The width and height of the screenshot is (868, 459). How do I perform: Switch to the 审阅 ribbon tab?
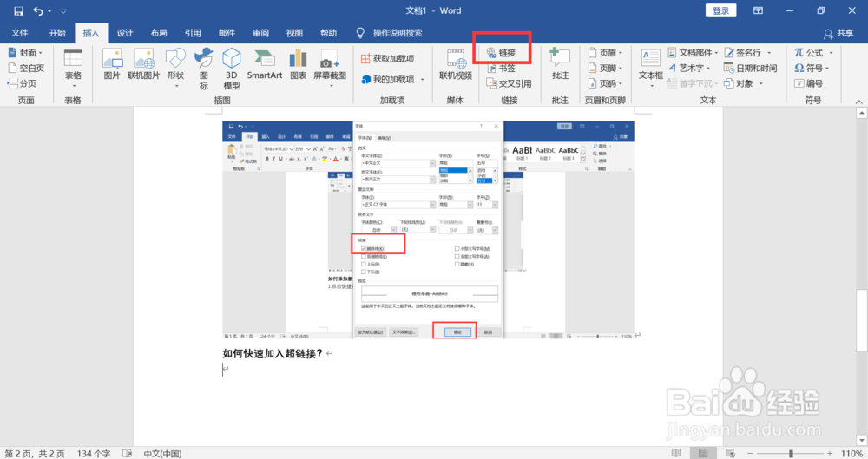[x=260, y=33]
